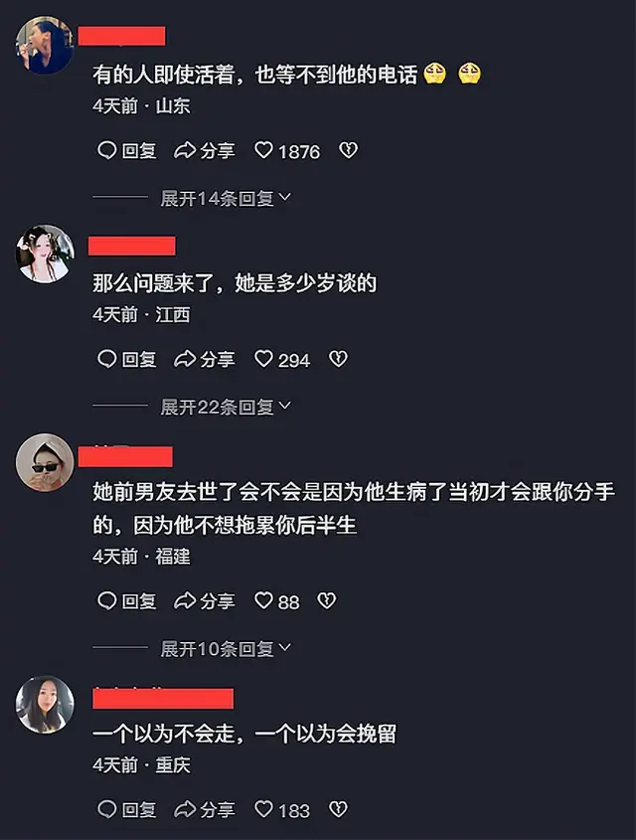Open the first commenter's profile avatar
Image resolution: width=636 pixels, height=840 pixels.
coord(45,45)
